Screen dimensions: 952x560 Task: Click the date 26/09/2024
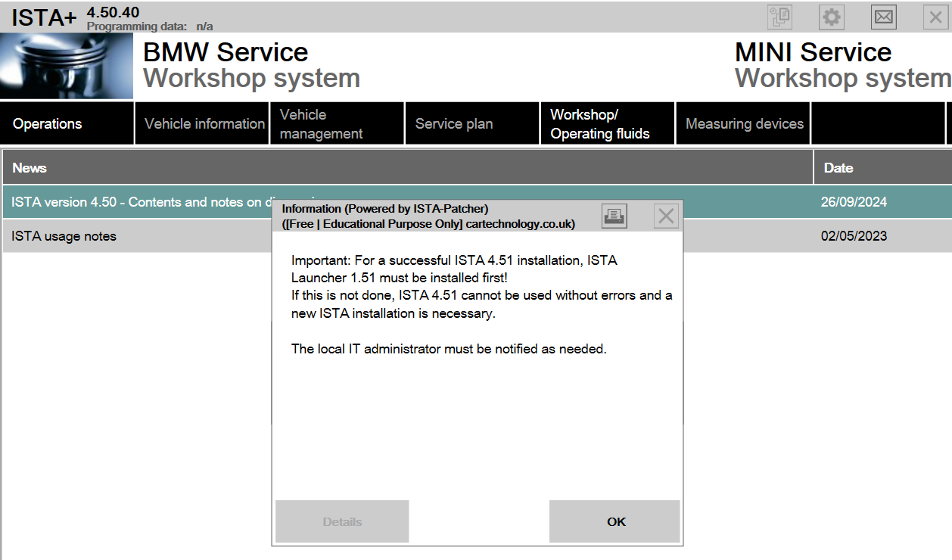point(854,202)
